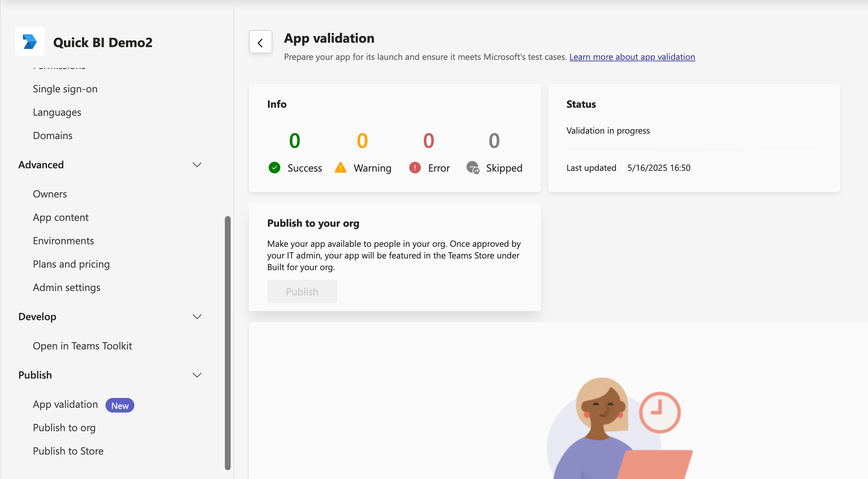Click the green Success checkmark icon
Screen dimensions: 868x479
274,168
